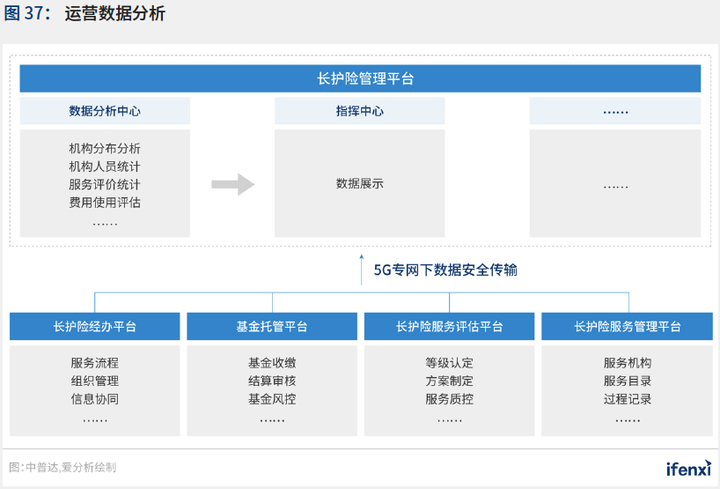Viewport: 720px width, 489px height.
Task: Open the 长护险经办平台 block
Action: 95,326
